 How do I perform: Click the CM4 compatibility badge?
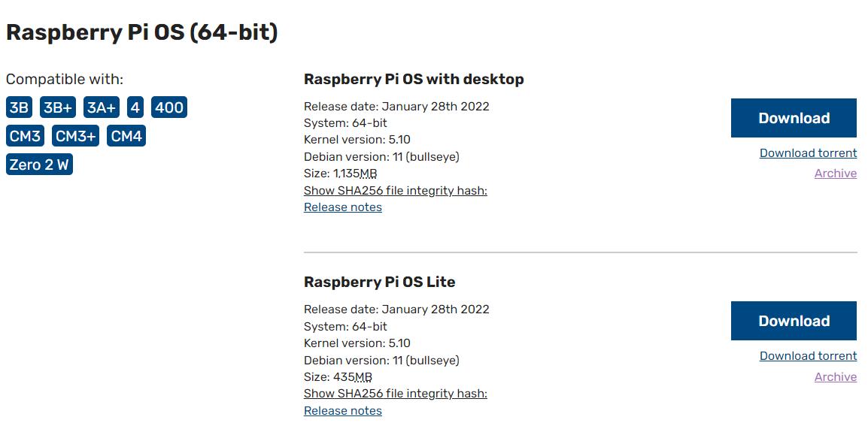[126, 136]
